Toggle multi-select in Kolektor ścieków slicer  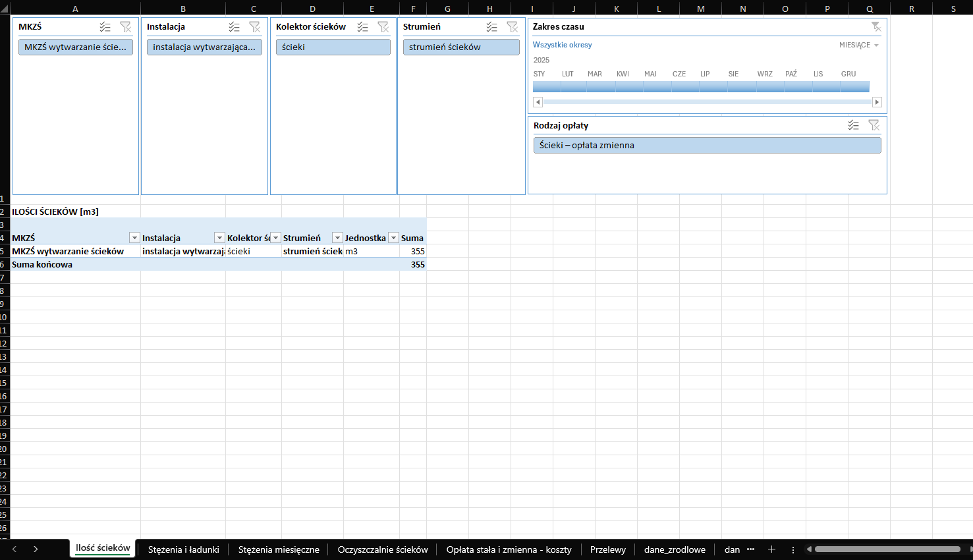coord(362,27)
